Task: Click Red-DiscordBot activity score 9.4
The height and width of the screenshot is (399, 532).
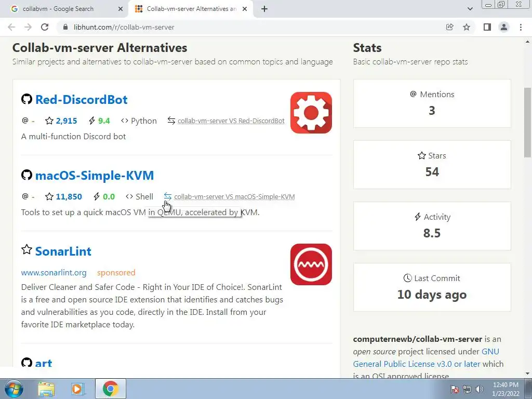Action: [104, 121]
